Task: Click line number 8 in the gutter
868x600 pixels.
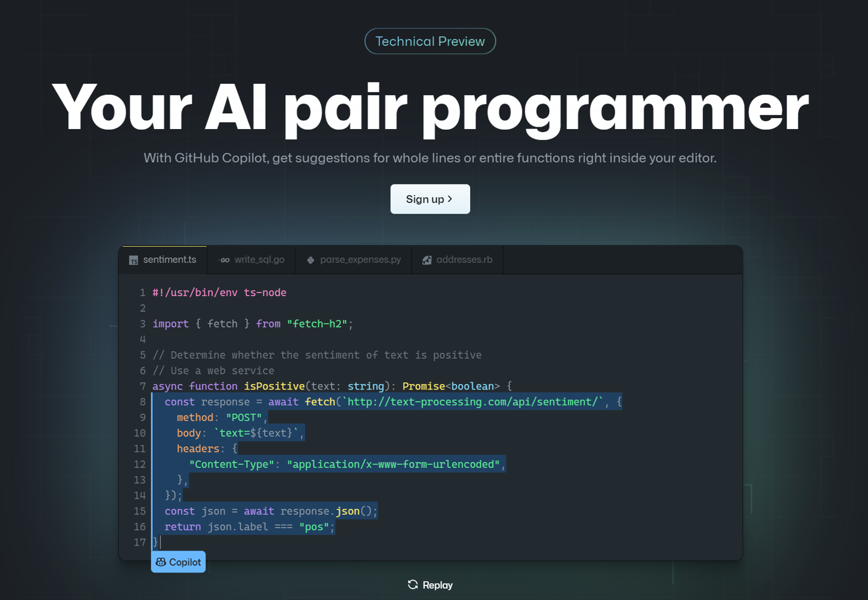Action: [x=142, y=402]
